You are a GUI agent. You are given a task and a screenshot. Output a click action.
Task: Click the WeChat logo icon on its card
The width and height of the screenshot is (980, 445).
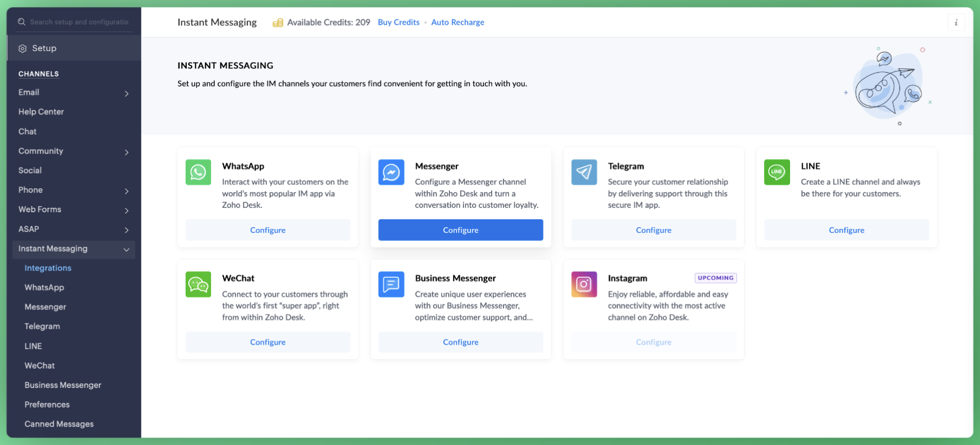[x=198, y=284]
